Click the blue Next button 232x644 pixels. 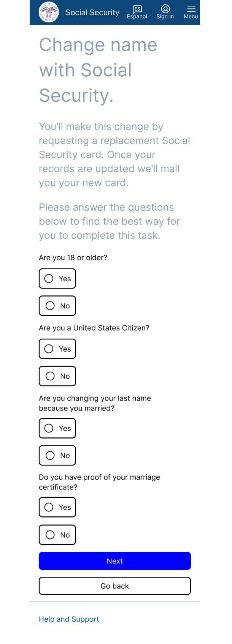[x=115, y=561]
